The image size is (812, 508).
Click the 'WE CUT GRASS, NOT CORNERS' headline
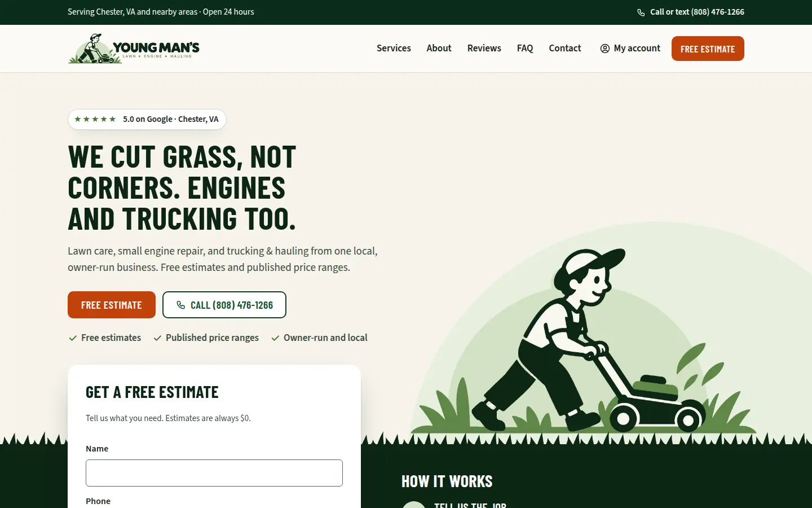(x=182, y=188)
